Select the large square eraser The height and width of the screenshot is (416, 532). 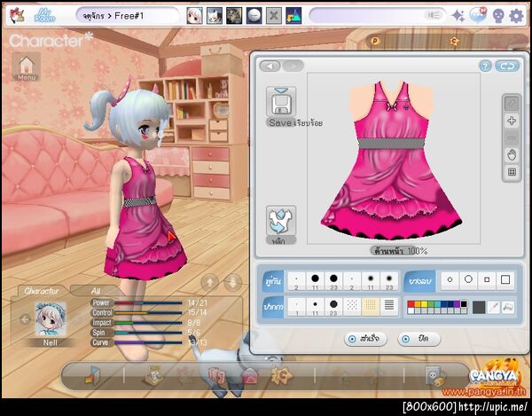click(505, 280)
